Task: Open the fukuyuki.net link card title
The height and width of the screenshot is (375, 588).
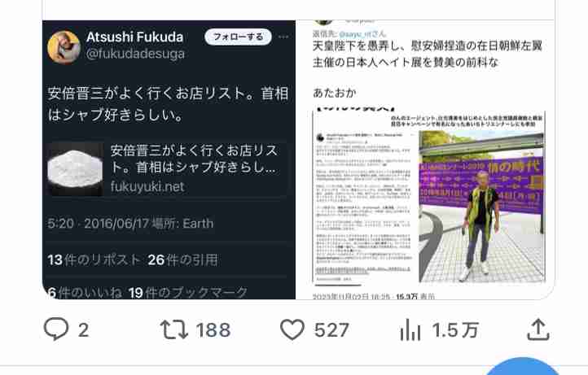Action: coord(194,159)
